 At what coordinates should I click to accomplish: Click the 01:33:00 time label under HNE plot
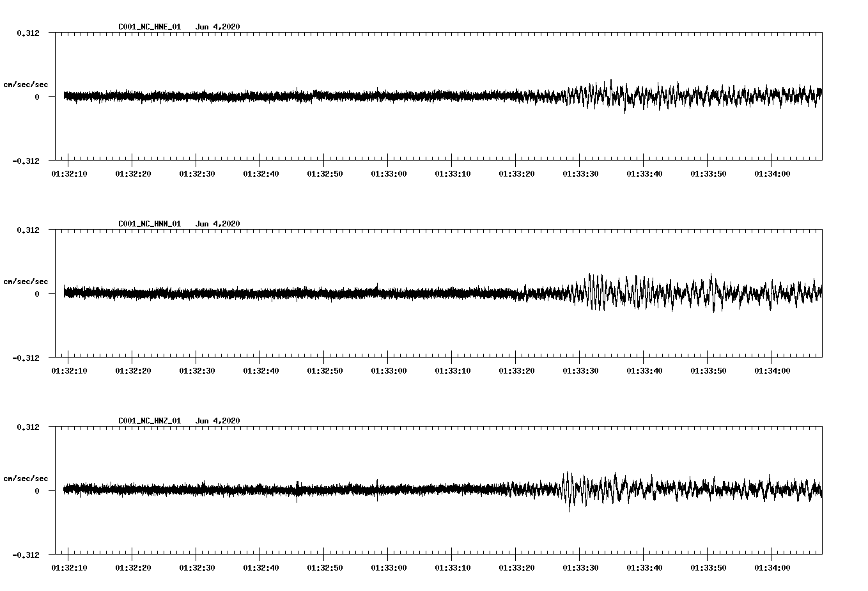point(389,174)
